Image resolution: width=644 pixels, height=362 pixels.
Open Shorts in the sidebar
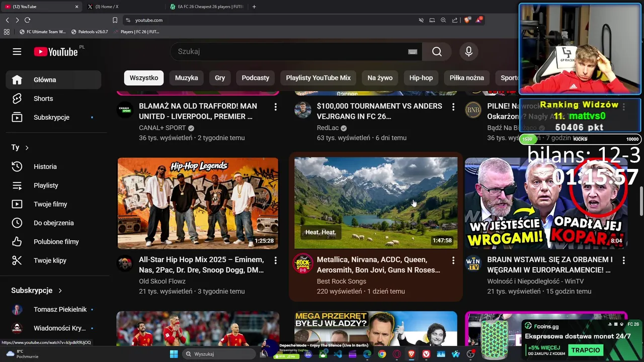[x=54, y=99]
